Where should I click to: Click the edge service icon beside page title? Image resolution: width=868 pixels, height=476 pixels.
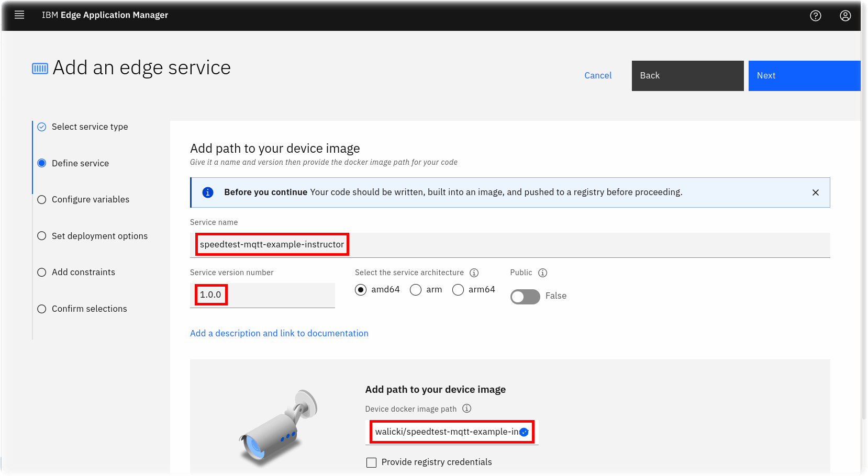[40, 69]
